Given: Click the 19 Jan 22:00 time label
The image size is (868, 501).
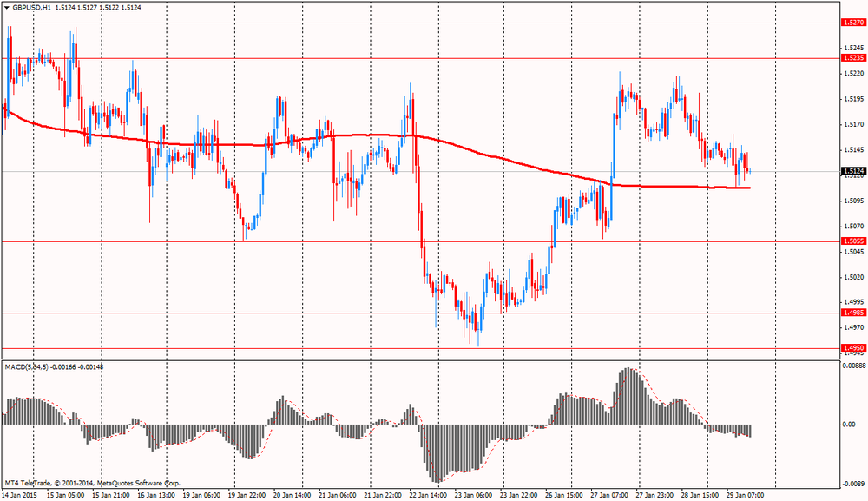Looking at the screenshot, I should [x=247, y=496].
